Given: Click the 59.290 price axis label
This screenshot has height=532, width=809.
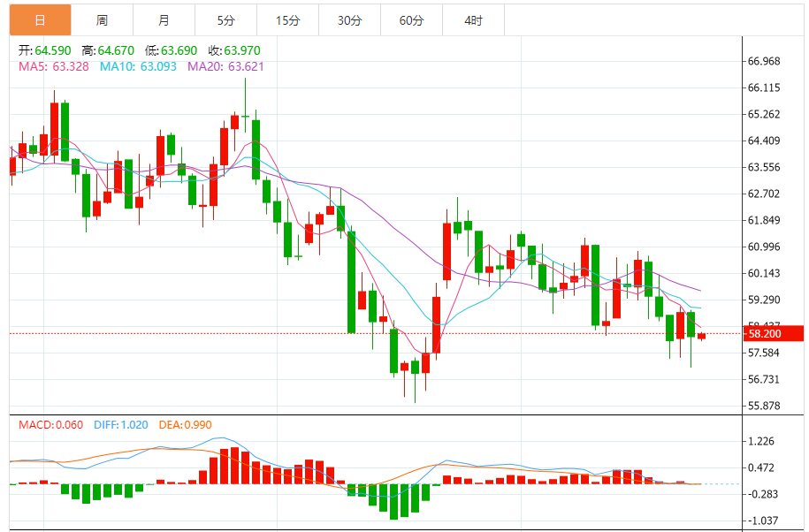Looking at the screenshot, I should (x=764, y=300).
